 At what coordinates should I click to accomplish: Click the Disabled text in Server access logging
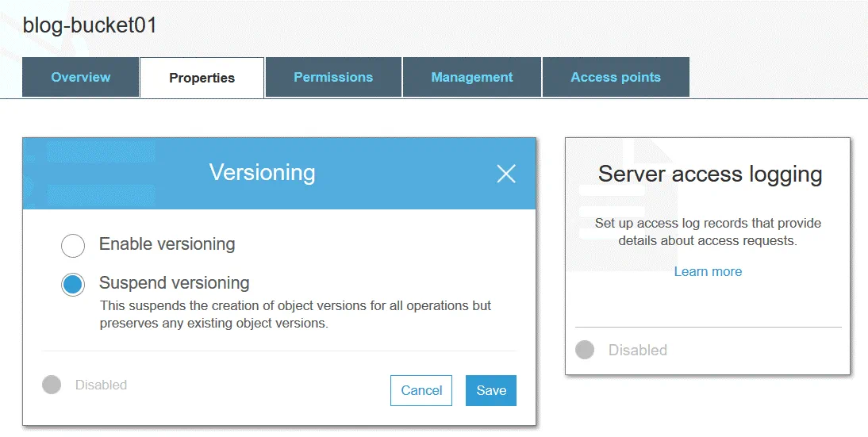[637, 350]
